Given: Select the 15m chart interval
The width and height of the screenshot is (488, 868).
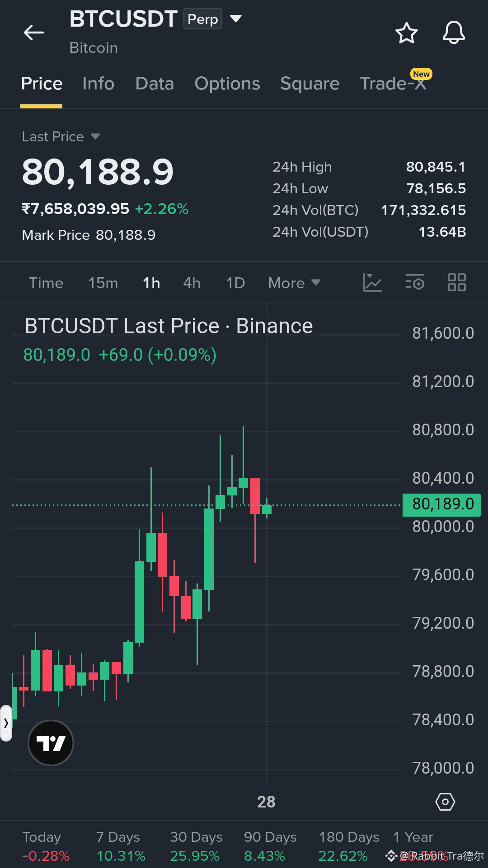Looking at the screenshot, I should click(x=103, y=283).
